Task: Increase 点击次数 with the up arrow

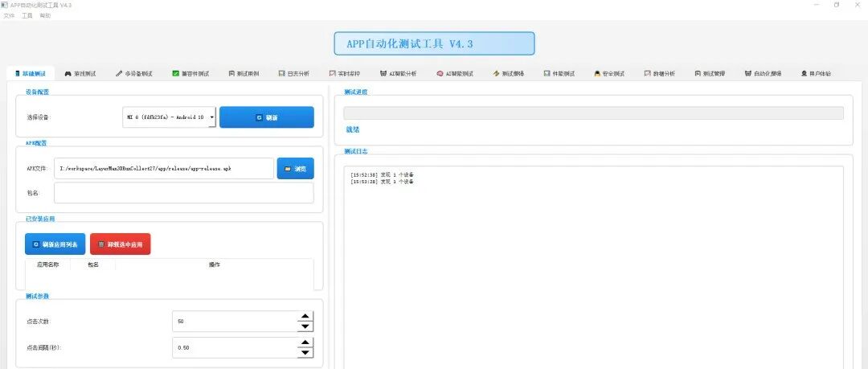Action: [305, 317]
